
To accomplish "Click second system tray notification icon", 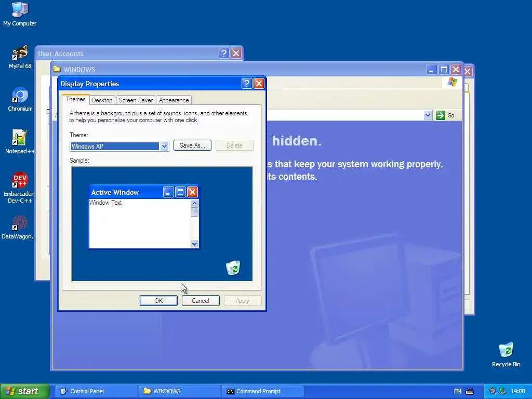I will click(502, 391).
